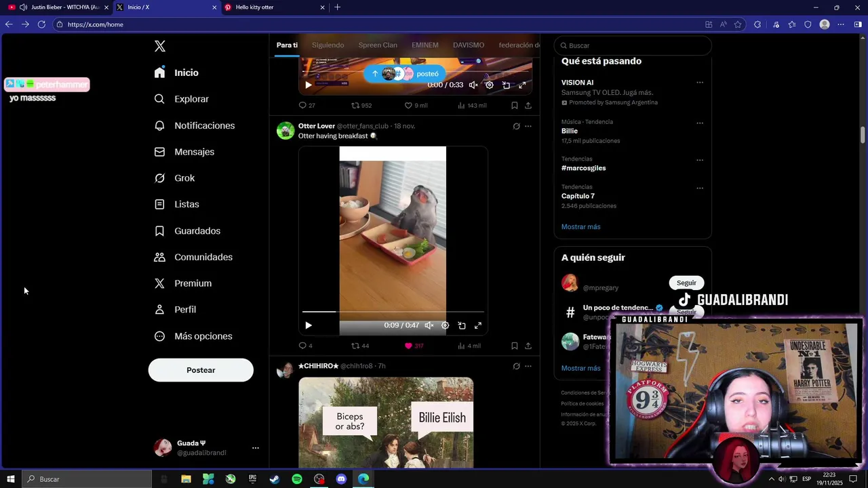Viewport: 868px width, 488px height.
Task: Open the Otter Lover profile name
Action: (317, 126)
